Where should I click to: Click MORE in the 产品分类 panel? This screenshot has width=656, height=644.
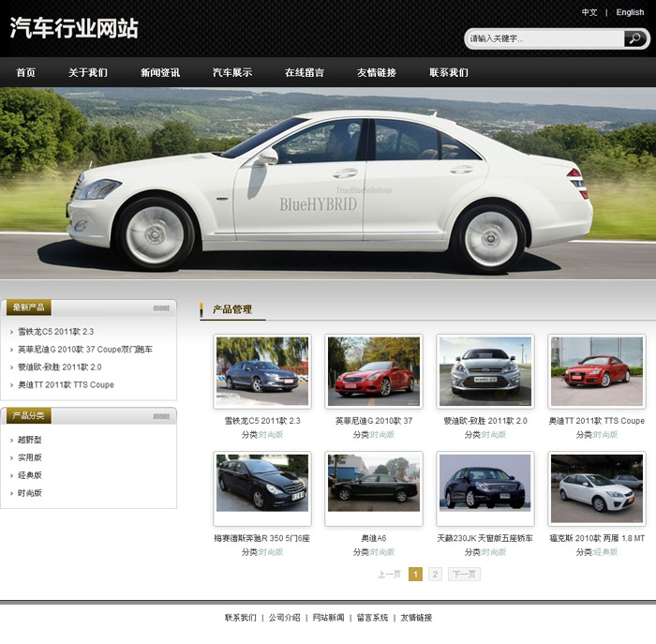tap(161, 415)
